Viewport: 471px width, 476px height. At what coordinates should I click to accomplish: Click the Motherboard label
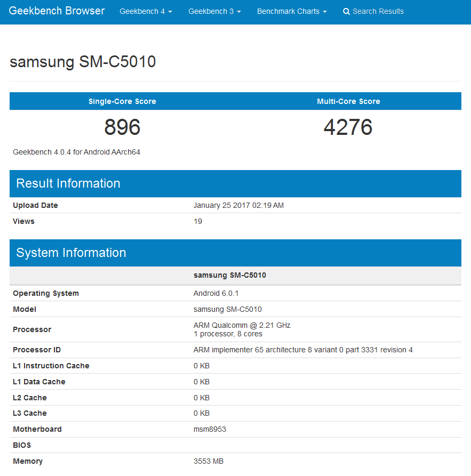pyautogui.click(x=37, y=429)
